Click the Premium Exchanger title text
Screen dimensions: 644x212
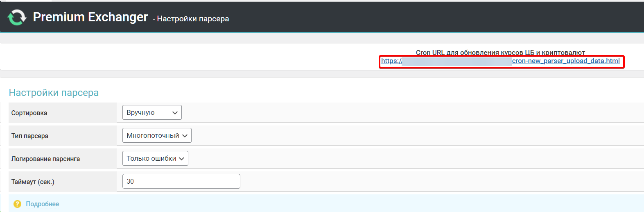(x=90, y=17)
